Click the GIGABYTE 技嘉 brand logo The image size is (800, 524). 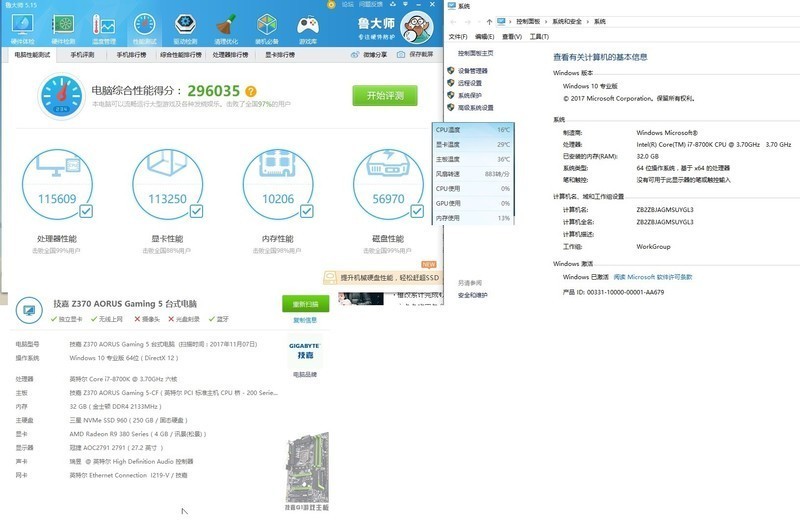305,352
